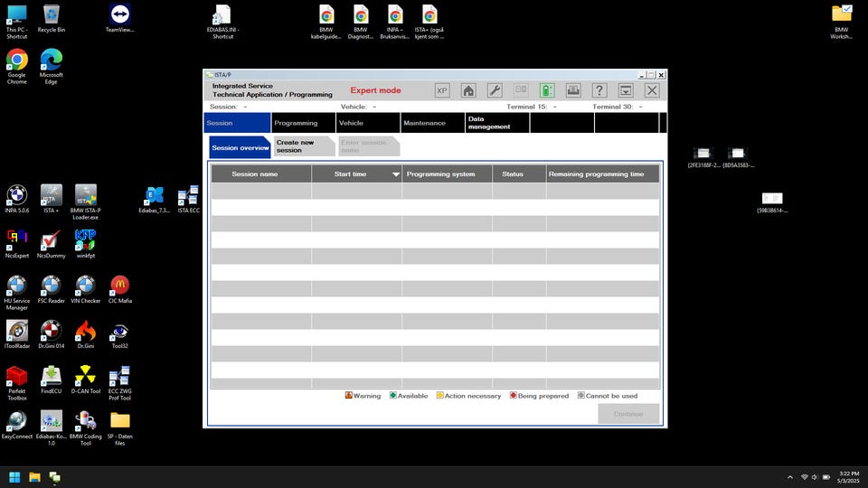Open Microsoft Edge desktop icon
Image resolution: width=868 pixels, height=488 pixels.
[51, 66]
